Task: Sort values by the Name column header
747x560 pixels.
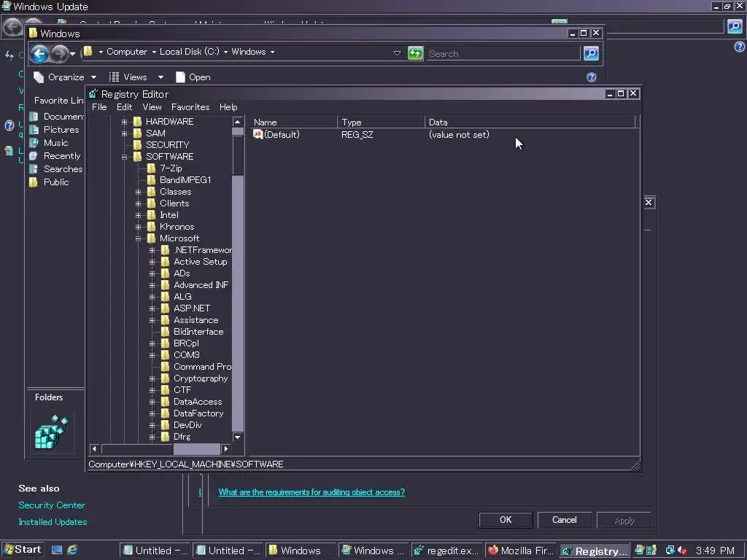Action: point(293,122)
